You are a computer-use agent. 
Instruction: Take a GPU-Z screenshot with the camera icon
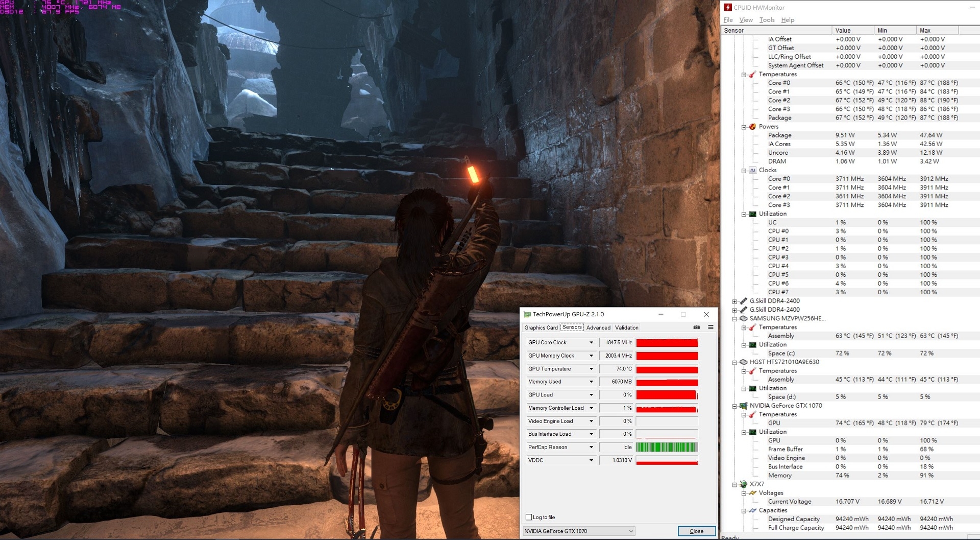click(x=696, y=327)
